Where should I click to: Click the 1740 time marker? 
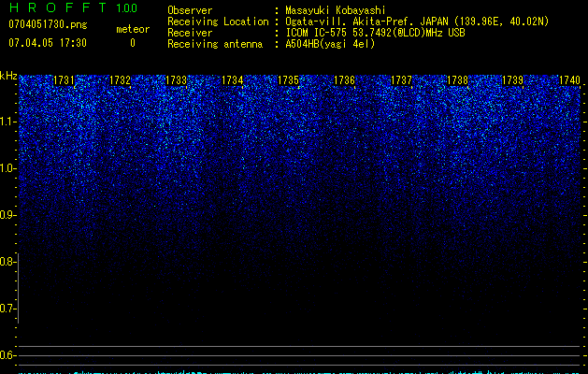tap(569, 80)
